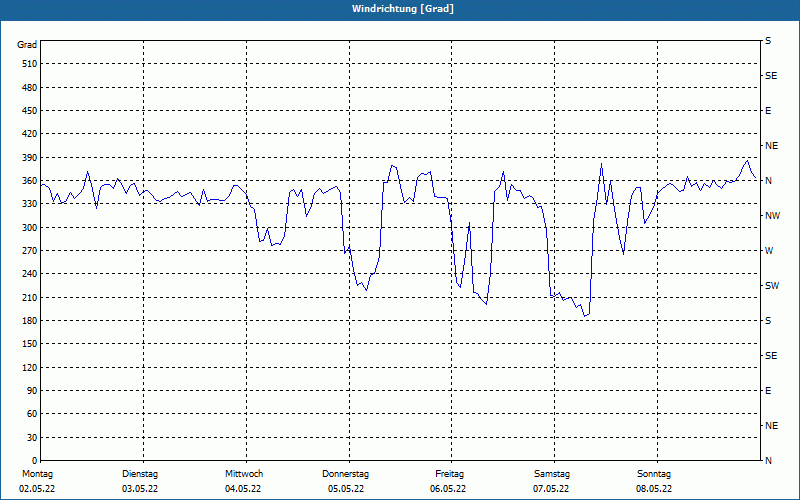This screenshot has width=800, height=500.
Task: Click the 'Windrichtung [Grad]' chart title
Action: tap(403, 9)
